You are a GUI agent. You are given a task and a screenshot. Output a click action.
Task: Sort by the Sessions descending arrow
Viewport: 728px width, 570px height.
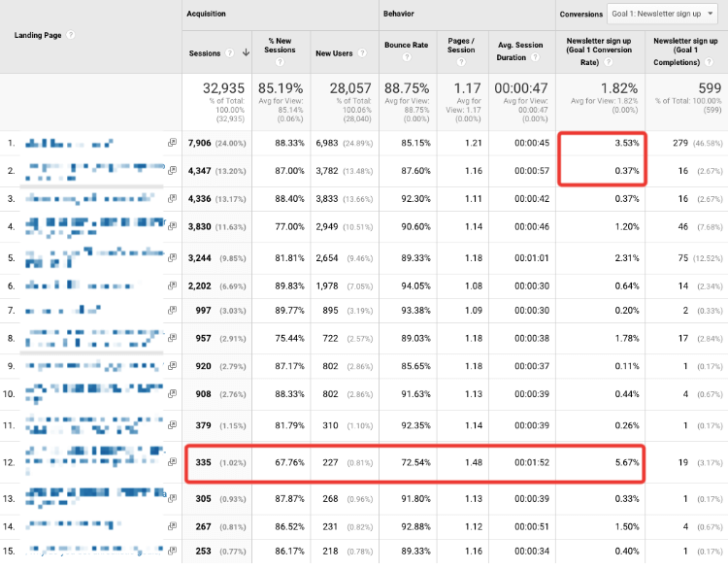click(x=247, y=53)
